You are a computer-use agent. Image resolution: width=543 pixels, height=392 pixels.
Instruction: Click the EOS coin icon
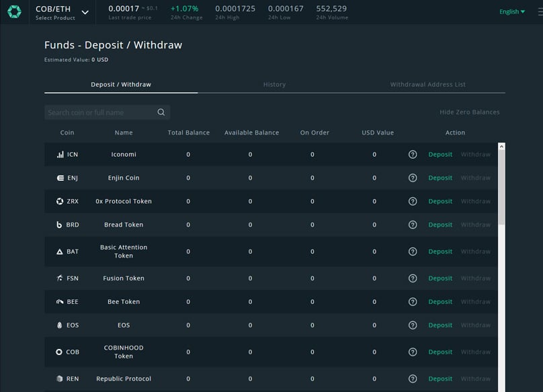[60, 325]
